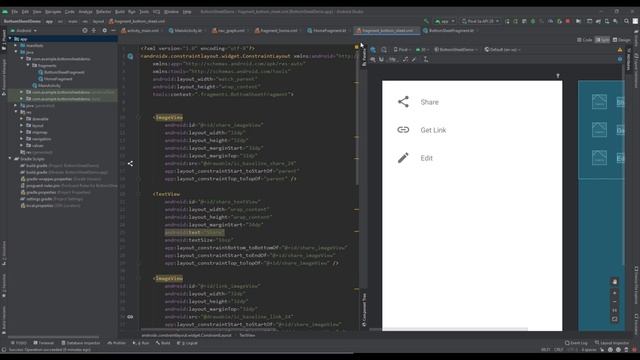Toggle the autoconnect magnet icon

click(382, 60)
